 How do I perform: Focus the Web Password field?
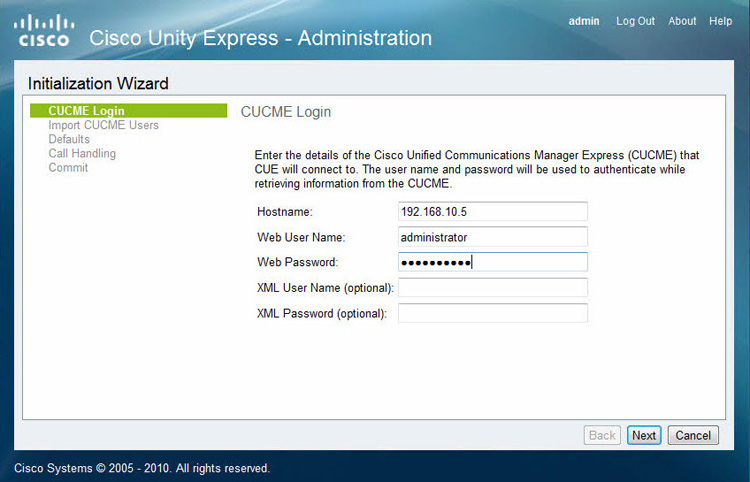tap(493, 262)
